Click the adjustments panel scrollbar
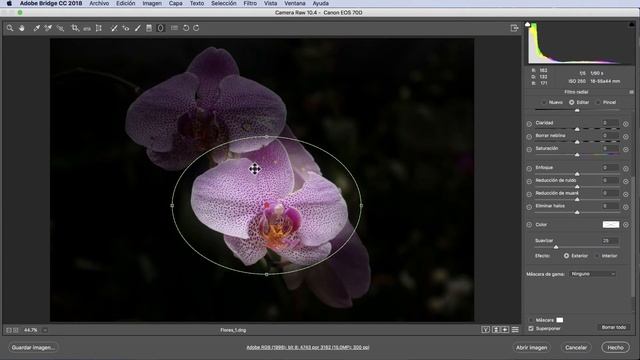The image size is (640, 360). (633, 237)
